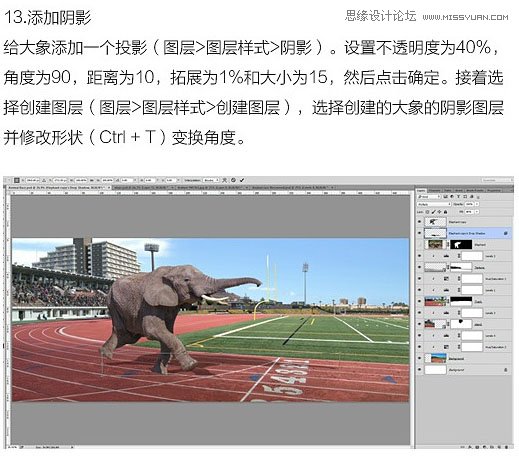
Task: Hide the Elephant copy's Drop Shadow layer
Action: [x=419, y=233]
